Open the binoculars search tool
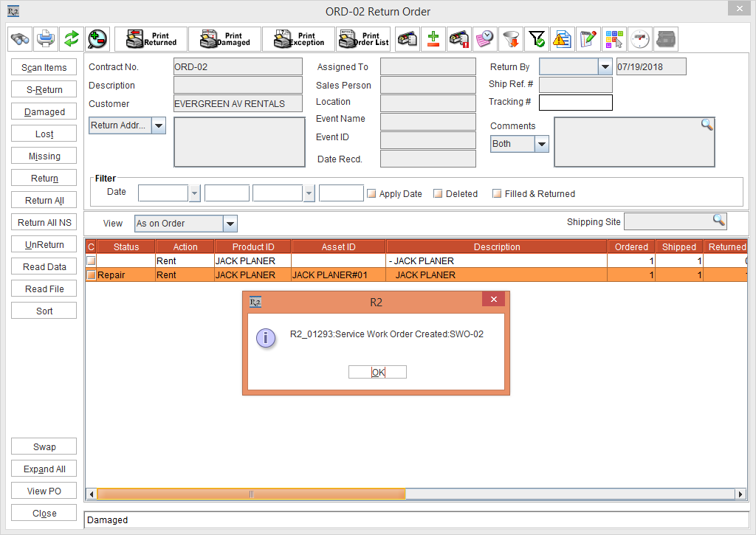This screenshot has width=756, height=535. click(19, 38)
